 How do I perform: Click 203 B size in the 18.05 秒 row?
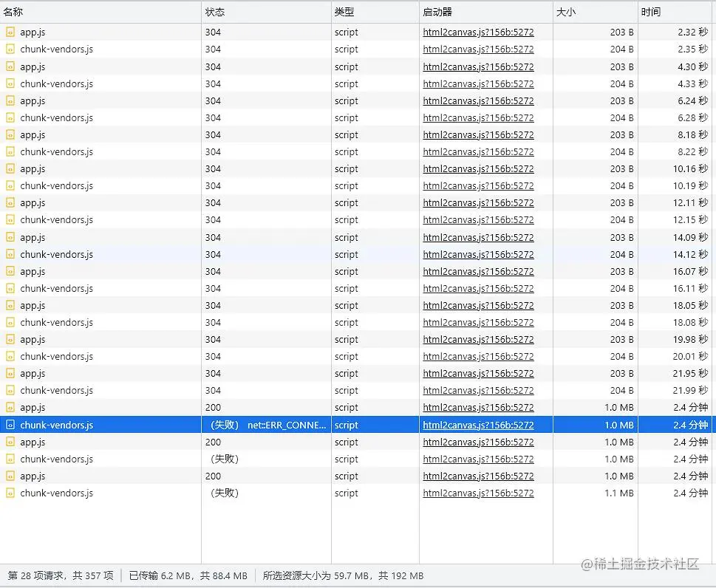pyautogui.click(x=621, y=305)
